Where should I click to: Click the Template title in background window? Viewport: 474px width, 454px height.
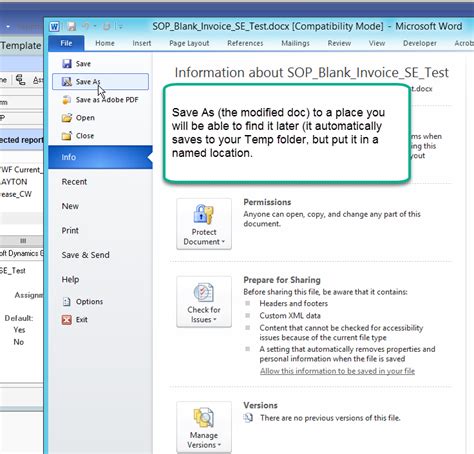pyautogui.click(x=21, y=46)
